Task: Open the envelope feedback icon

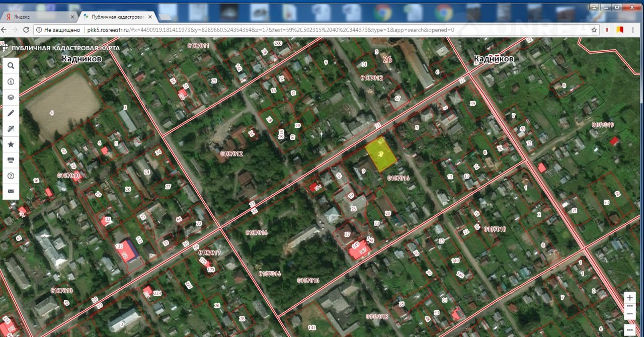Action: pyautogui.click(x=11, y=192)
